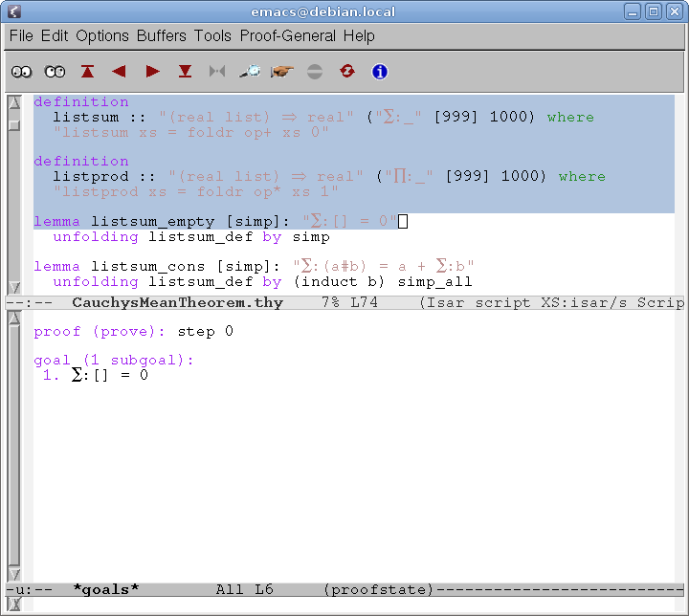The height and width of the screenshot is (616, 689).
Task: Open the Buffers menu
Action: click(x=162, y=35)
